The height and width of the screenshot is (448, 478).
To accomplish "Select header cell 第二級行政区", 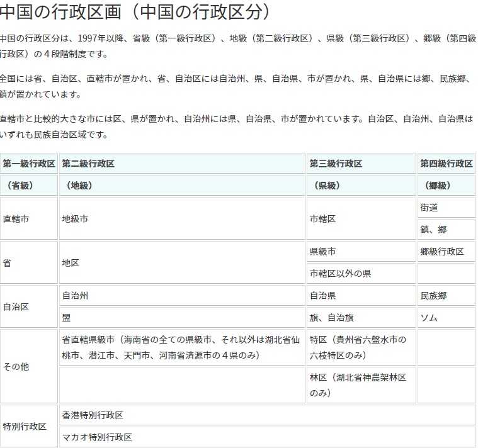I will [x=182, y=164].
